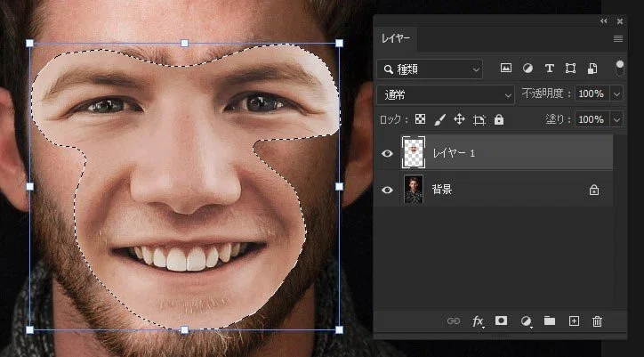644x357 pixels.
Task: Create a new group folder icon
Action: point(550,320)
